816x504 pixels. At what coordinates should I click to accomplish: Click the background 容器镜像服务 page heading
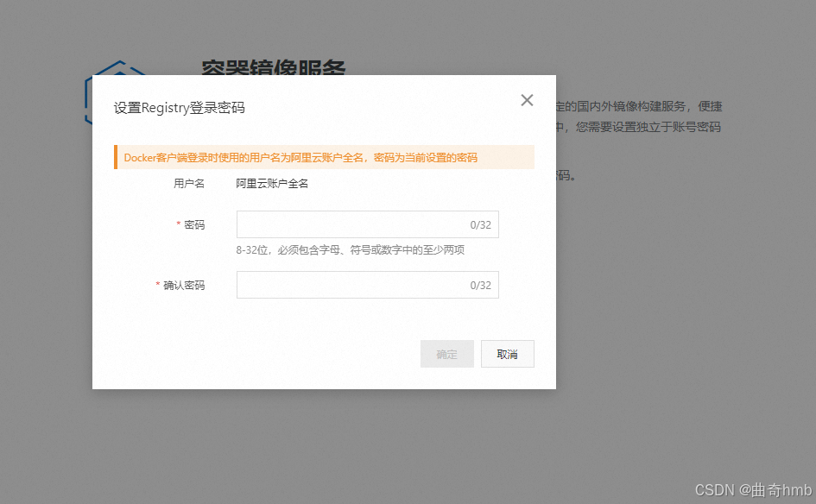pyautogui.click(x=273, y=67)
